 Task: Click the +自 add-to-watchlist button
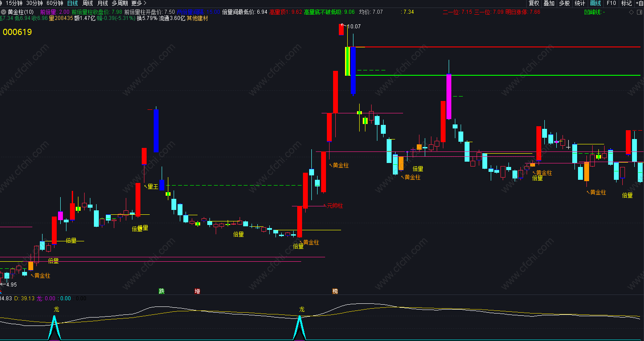(x=639, y=3)
